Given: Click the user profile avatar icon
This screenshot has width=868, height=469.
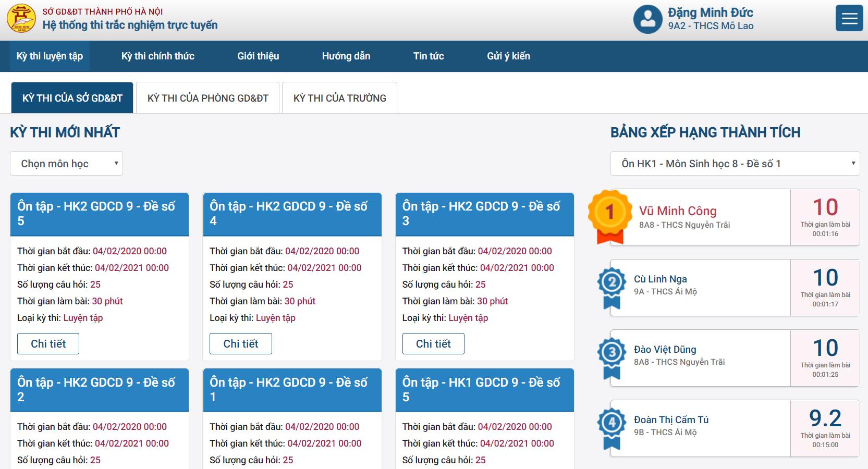Looking at the screenshot, I should [647, 19].
